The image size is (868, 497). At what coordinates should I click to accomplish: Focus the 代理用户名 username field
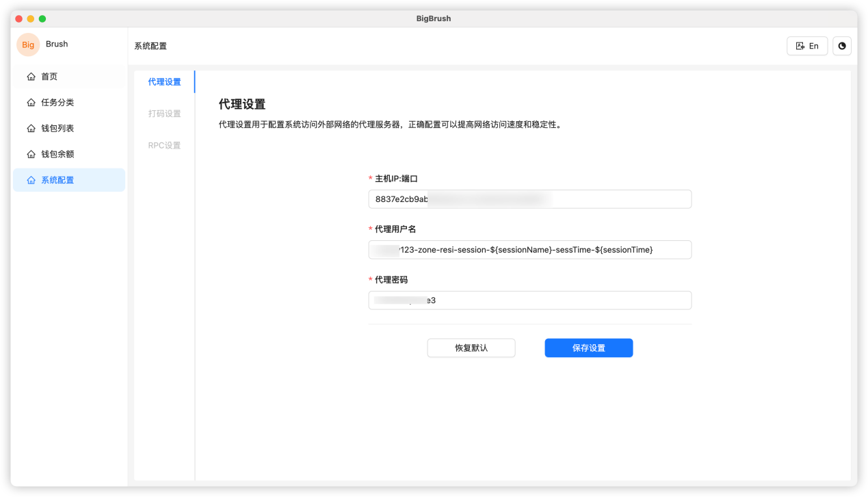530,249
